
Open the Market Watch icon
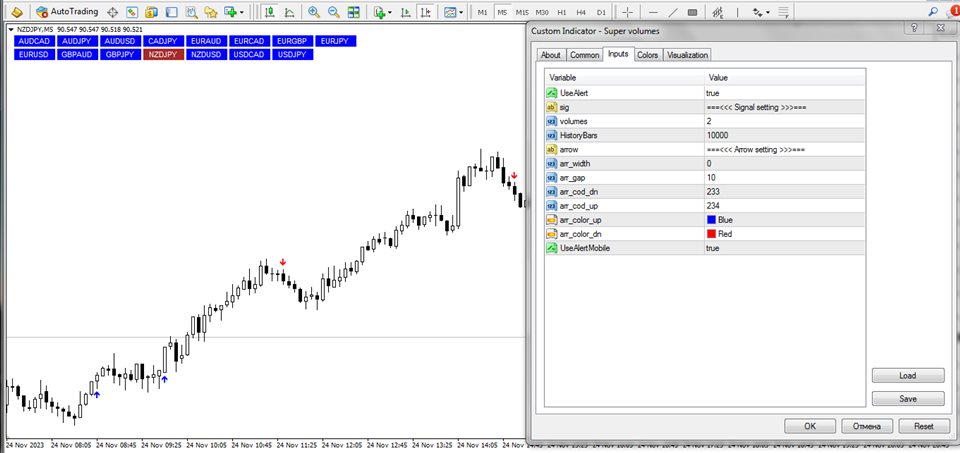(x=132, y=12)
